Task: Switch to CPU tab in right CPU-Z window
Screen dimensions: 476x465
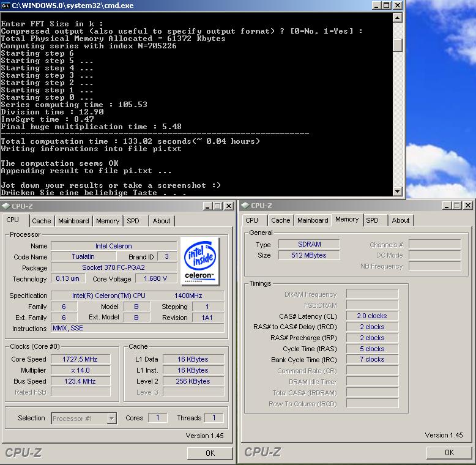Action: [251, 220]
